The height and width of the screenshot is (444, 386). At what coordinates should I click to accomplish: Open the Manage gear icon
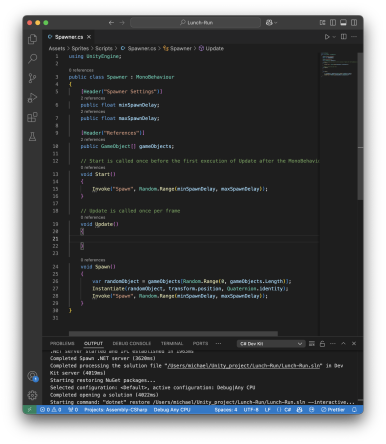pos(32,395)
